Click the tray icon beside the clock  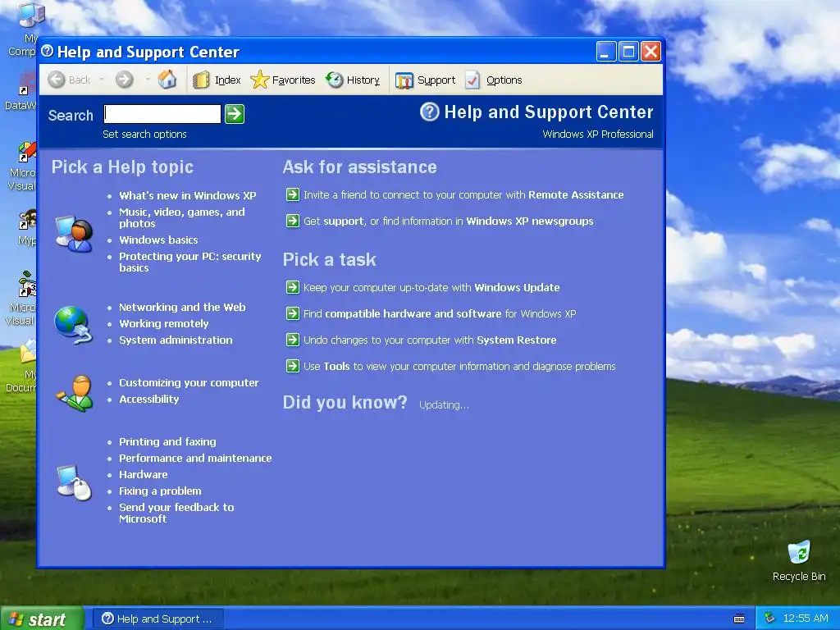coord(769,618)
